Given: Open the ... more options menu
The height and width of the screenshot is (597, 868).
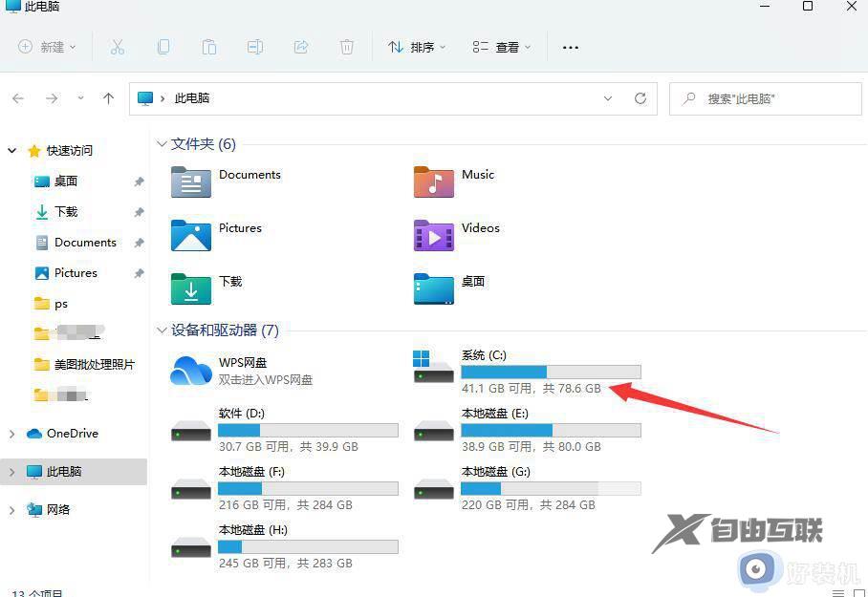Looking at the screenshot, I should point(570,47).
